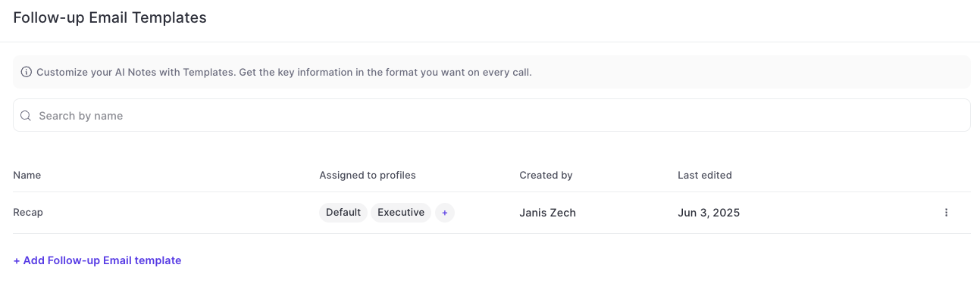Click the Assigned to profiles column header

click(368, 175)
